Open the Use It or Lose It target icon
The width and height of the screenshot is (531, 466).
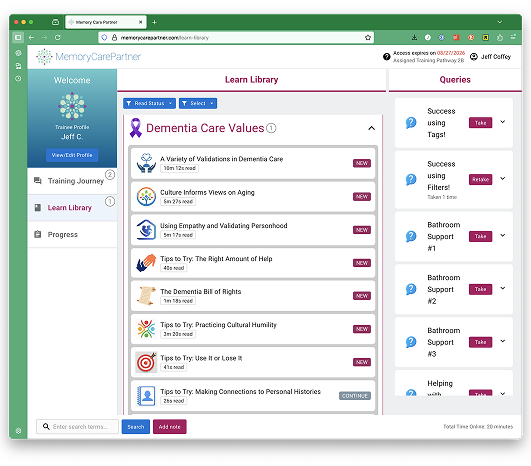[x=146, y=362]
